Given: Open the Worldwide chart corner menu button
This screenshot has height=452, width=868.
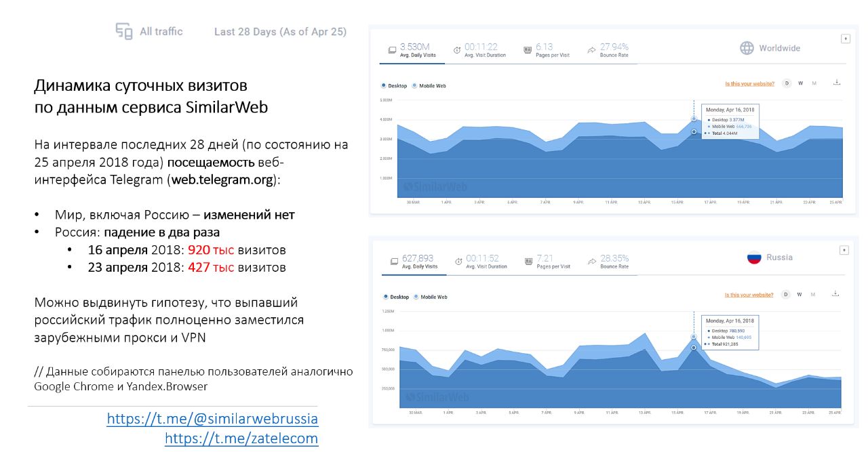Looking at the screenshot, I should point(845,39).
